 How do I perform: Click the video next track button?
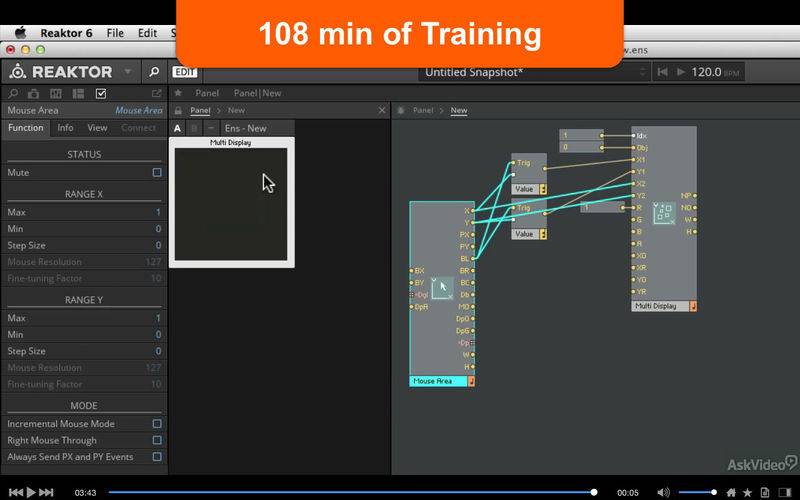pyautogui.click(x=46, y=492)
